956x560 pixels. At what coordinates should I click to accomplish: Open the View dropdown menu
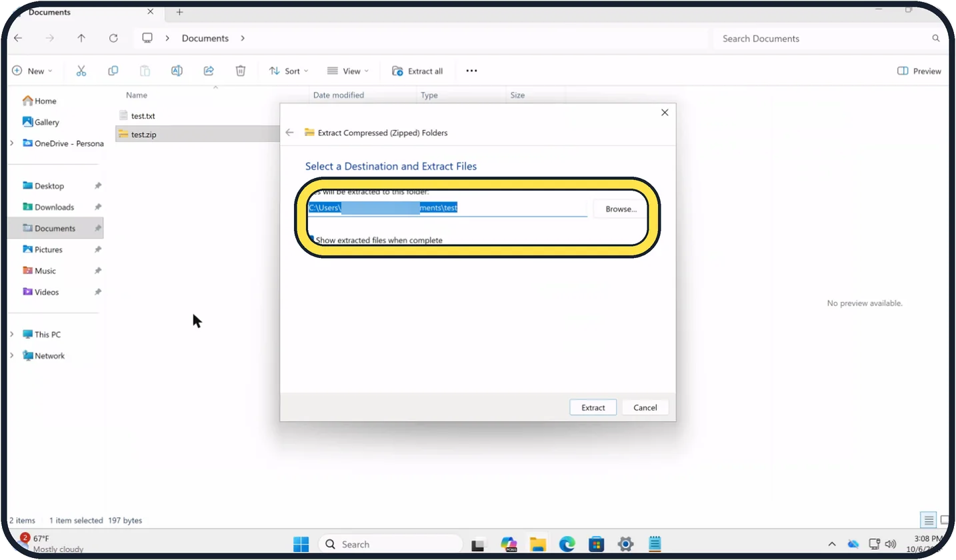(348, 71)
